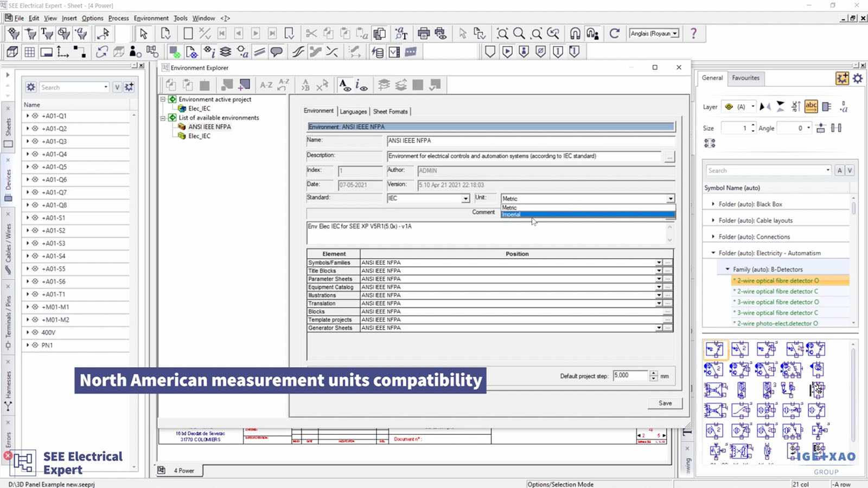
Task: Open Generator Sheets position dropdown
Action: [x=659, y=328]
